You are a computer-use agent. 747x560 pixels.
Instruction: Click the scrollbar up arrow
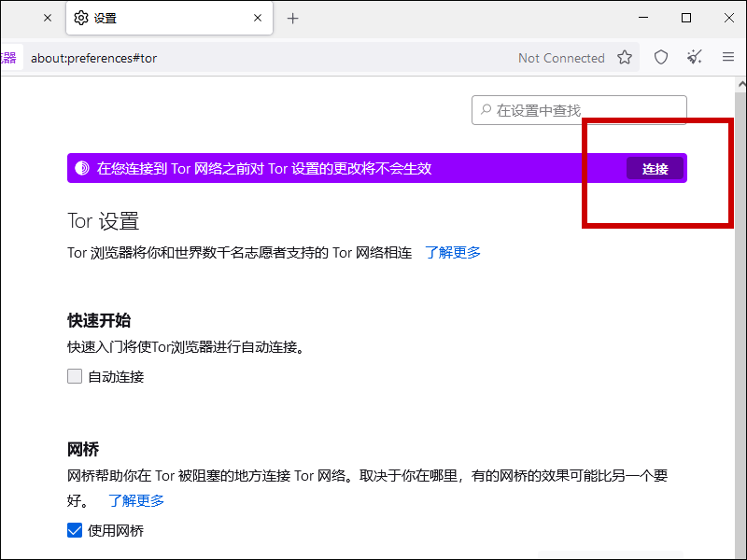pos(740,85)
